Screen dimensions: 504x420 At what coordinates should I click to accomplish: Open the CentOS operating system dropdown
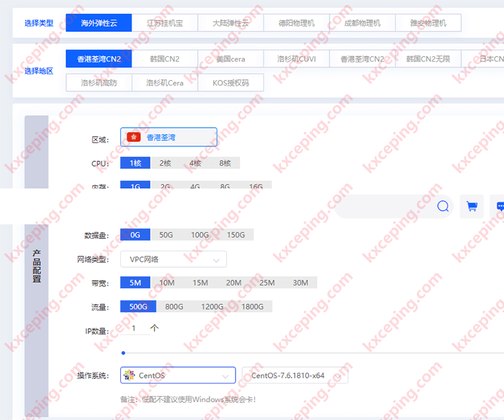pos(178,376)
